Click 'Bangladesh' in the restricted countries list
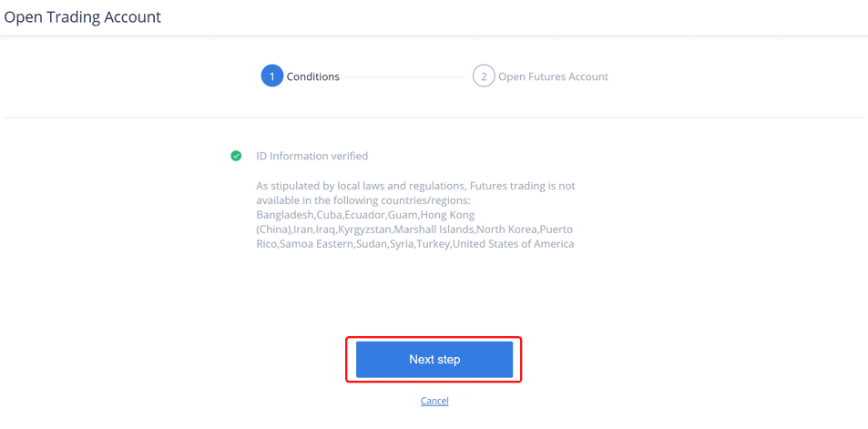868x429 pixels. [x=285, y=214]
